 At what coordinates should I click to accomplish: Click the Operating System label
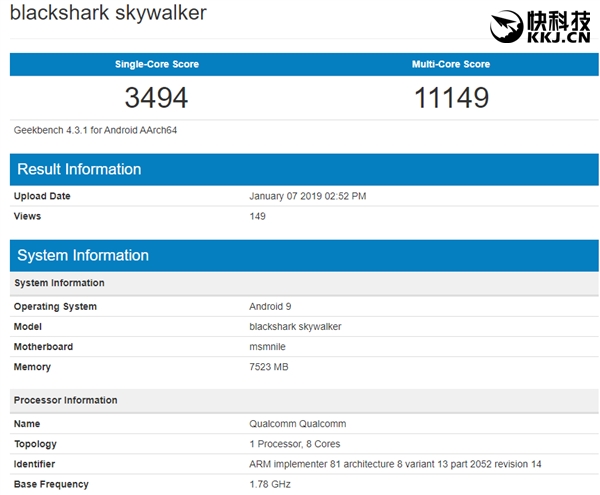pos(55,306)
